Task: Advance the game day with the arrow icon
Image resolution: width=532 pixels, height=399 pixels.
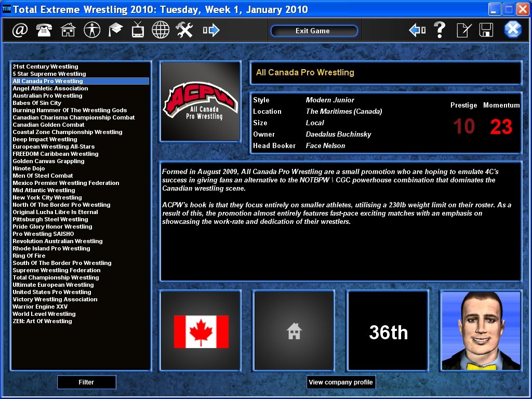Action: click(x=210, y=30)
